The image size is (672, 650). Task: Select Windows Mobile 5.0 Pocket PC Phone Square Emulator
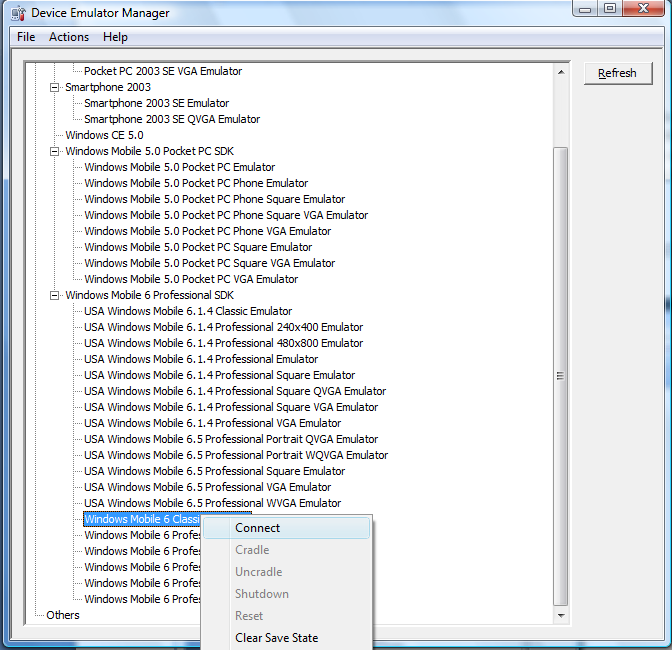click(214, 199)
